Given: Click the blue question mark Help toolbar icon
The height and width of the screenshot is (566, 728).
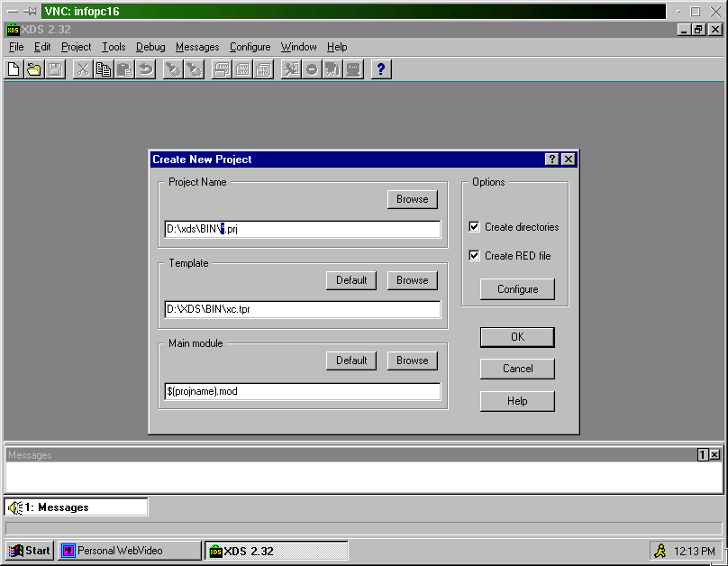Looking at the screenshot, I should coord(381,69).
